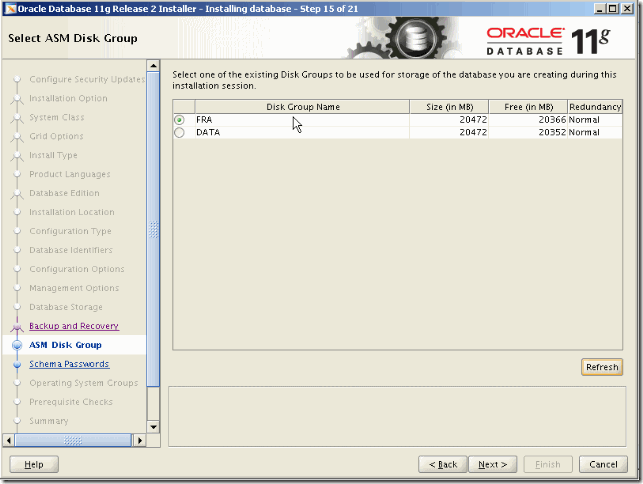The width and height of the screenshot is (643, 484).
Task: Cancel the installation
Action: pos(603,464)
